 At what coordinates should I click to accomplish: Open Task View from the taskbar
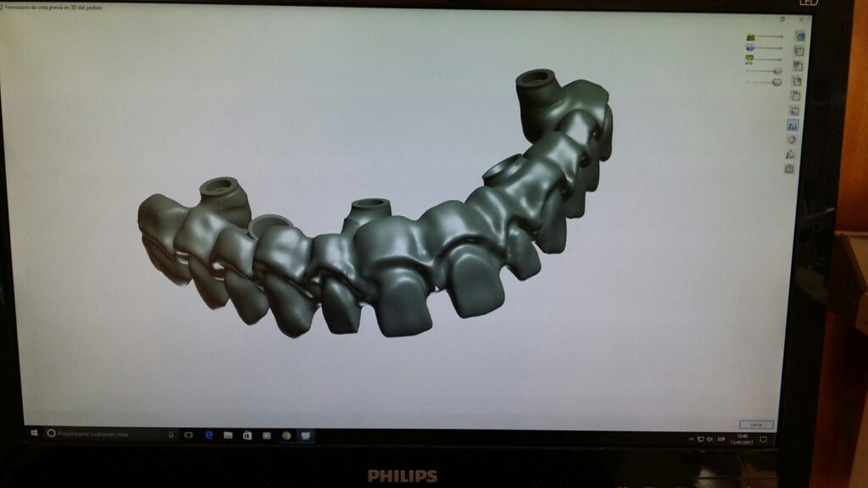(x=188, y=435)
